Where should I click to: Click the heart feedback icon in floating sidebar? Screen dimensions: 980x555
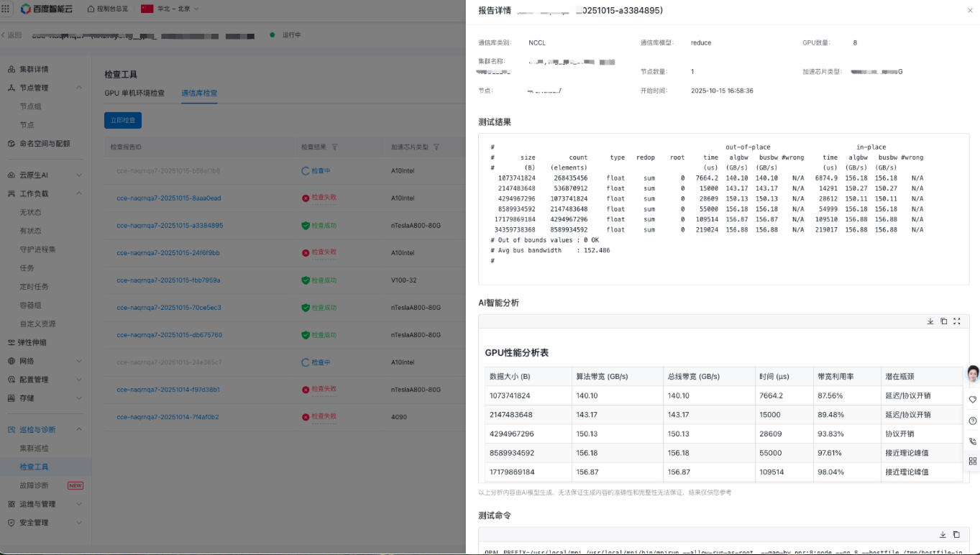point(973,400)
